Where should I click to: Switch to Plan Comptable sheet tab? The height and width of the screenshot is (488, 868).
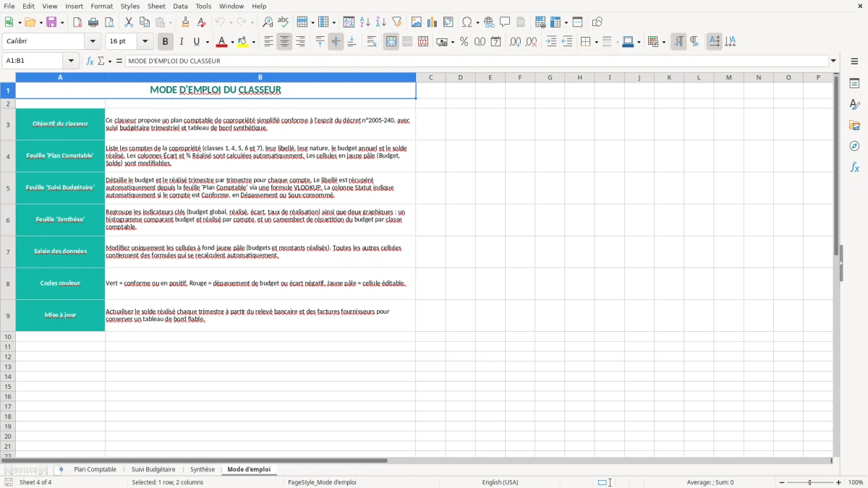coord(95,469)
